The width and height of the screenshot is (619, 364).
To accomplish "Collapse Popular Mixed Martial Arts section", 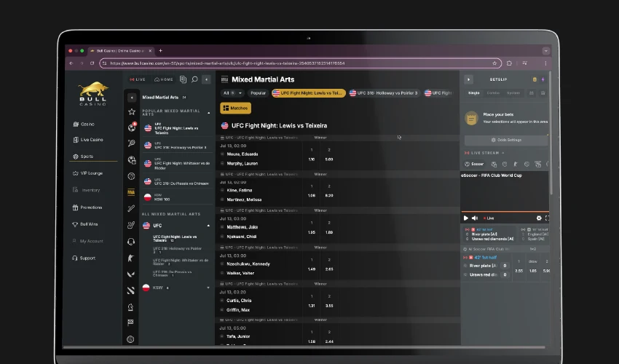I will [x=209, y=113].
